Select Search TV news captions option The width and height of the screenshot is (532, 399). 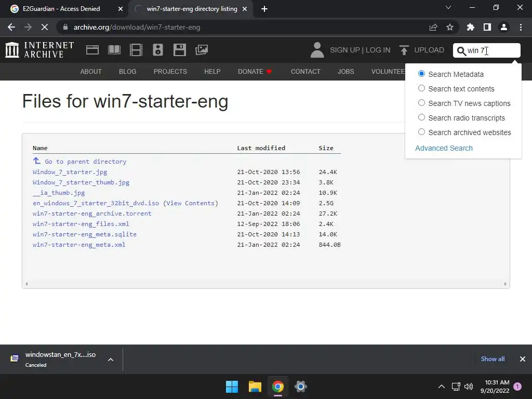(421, 103)
